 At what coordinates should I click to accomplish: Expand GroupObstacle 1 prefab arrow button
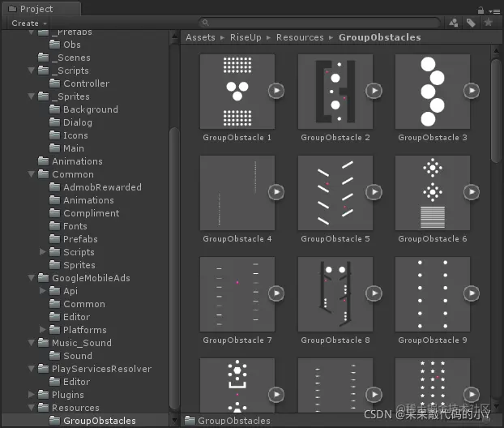276,91
